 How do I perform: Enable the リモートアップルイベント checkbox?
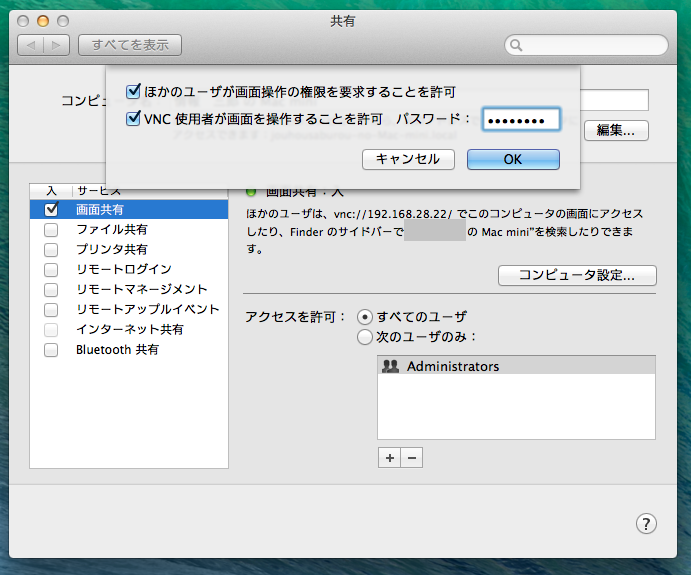point(51,310)
